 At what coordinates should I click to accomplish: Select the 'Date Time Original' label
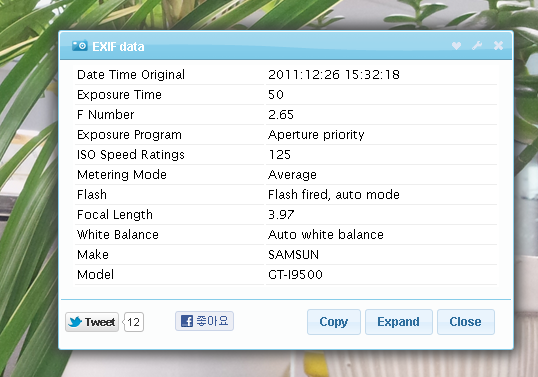(x=131, y=75)
